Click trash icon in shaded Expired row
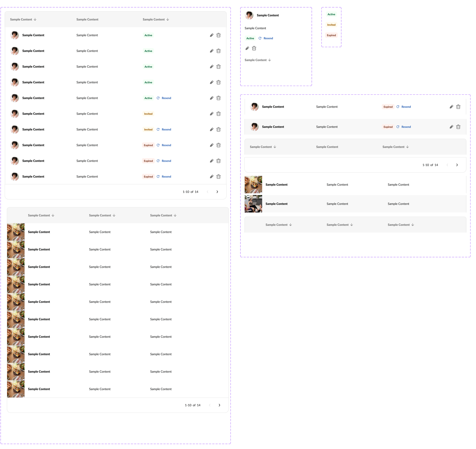The height and width of the screenshot is (449, 476). coord(458,127)
